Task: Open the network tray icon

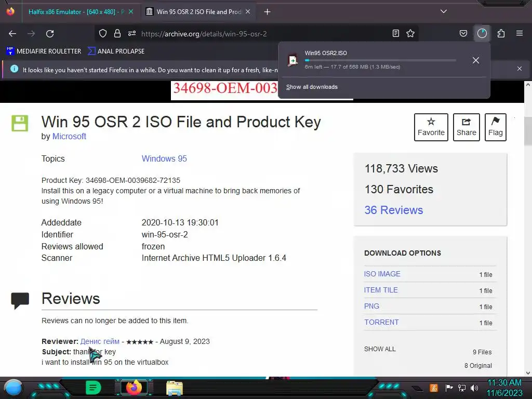Action: pos(461,388)
